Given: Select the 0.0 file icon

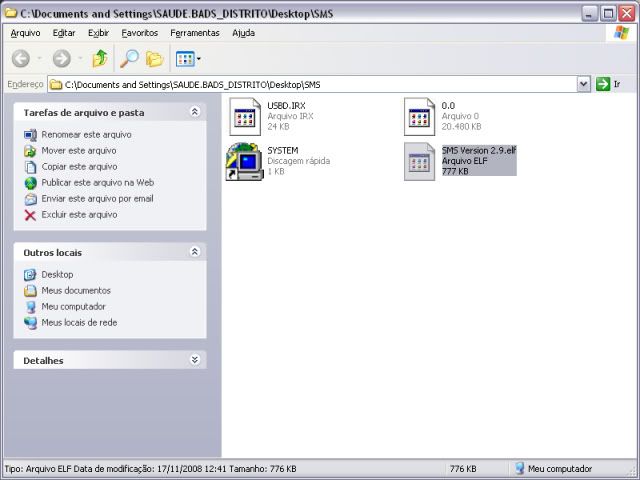Looking at the screenshot, I should pyautogui.click(x=419, y=117).
